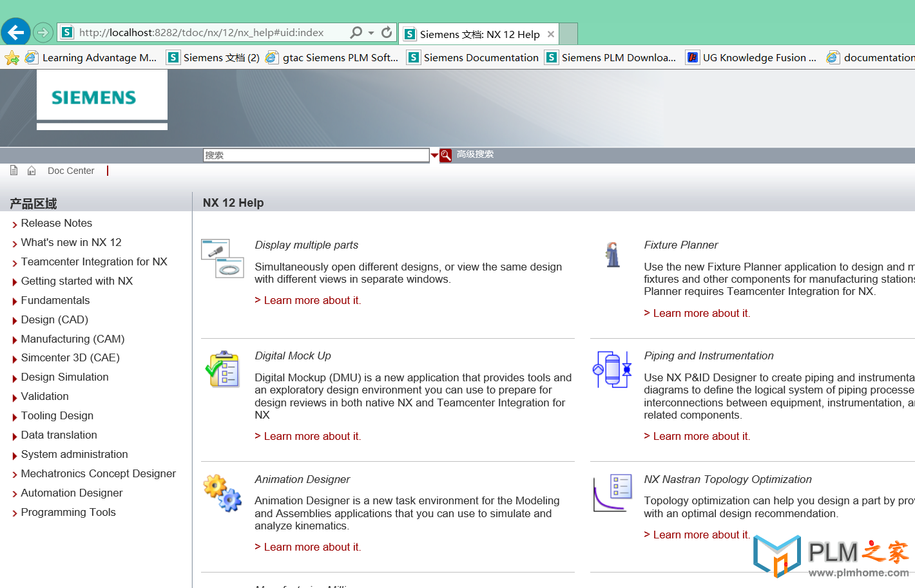915x588 pixels.
Task: Click the Fixture Planner icon
Action: [613, 255]
